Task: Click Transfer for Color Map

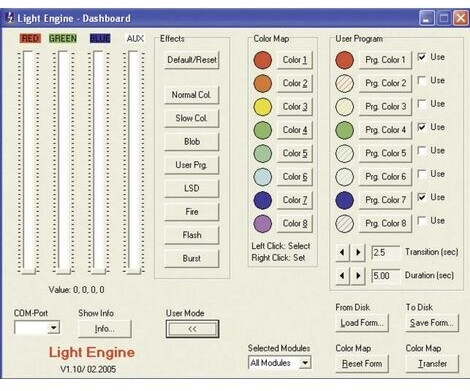Action: click(432, 364)
